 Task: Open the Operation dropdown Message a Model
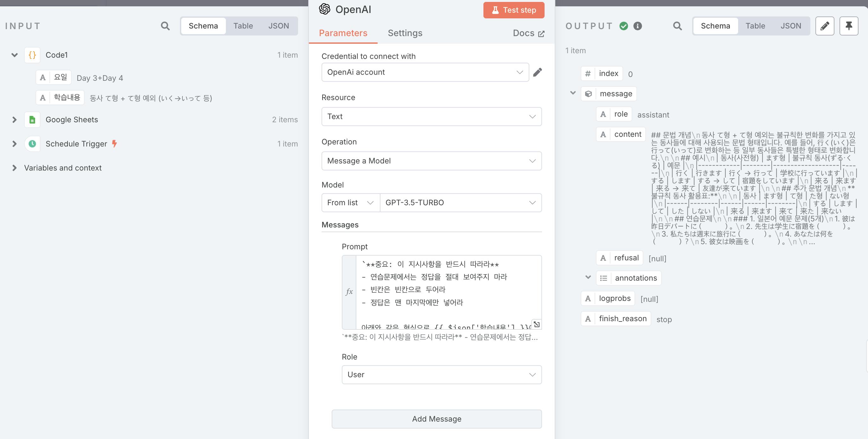[432, 161]
